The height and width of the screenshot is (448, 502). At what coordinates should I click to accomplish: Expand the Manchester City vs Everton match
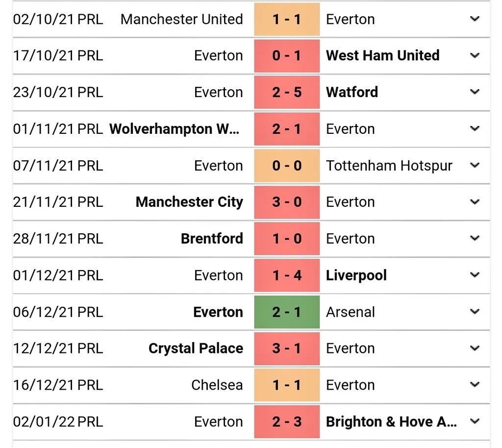(x=475, y=201)
